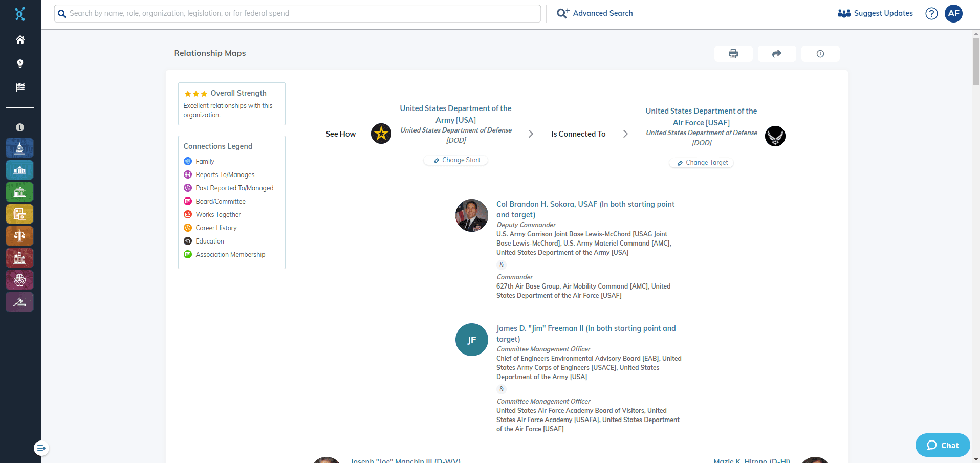This screenshot has height=463, width=980.
Task: Click Change Target button
Action: click(x=702, y=163)
